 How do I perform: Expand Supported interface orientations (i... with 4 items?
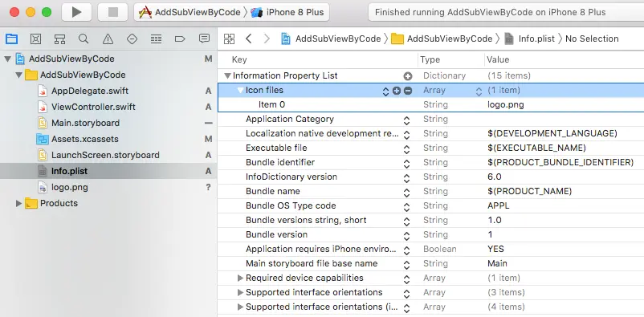tap(241, 307)
